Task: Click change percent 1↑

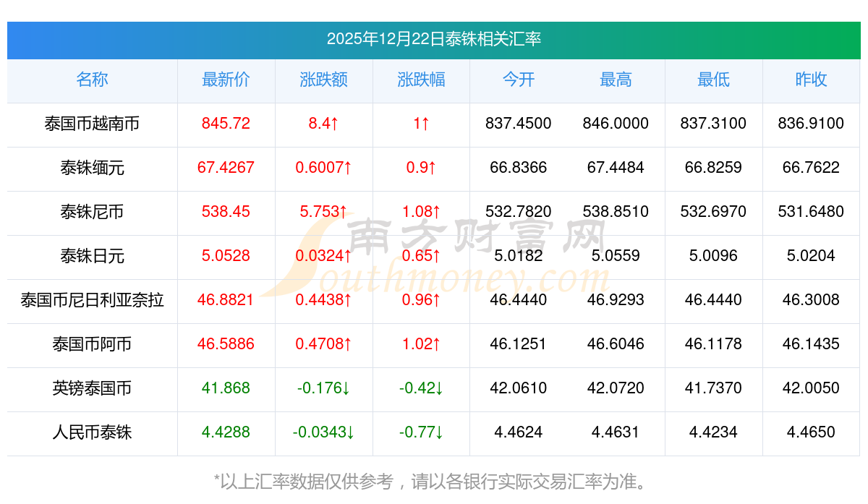Action: click(421, 124)
